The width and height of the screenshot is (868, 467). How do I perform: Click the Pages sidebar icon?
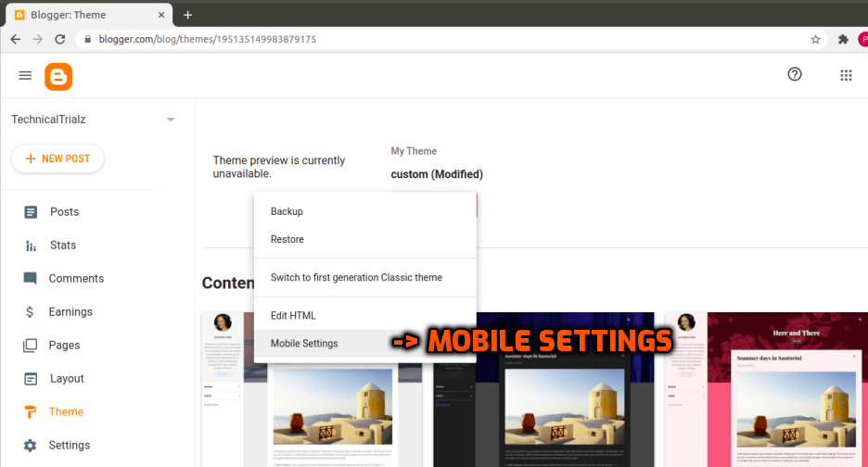[30, 346]
